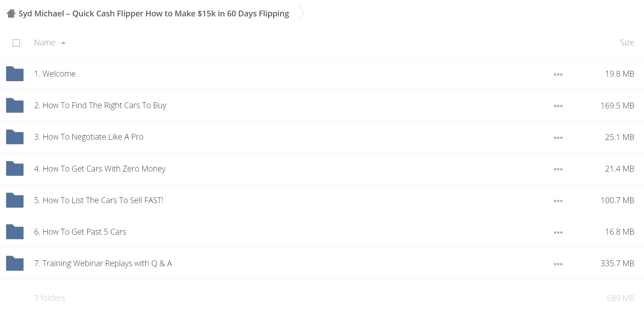The width and height of the screenshot is (644, 318).
Task: Click the Syd Michael Quick Cash Flipper breadcrumb
Action: pos(154,14)
